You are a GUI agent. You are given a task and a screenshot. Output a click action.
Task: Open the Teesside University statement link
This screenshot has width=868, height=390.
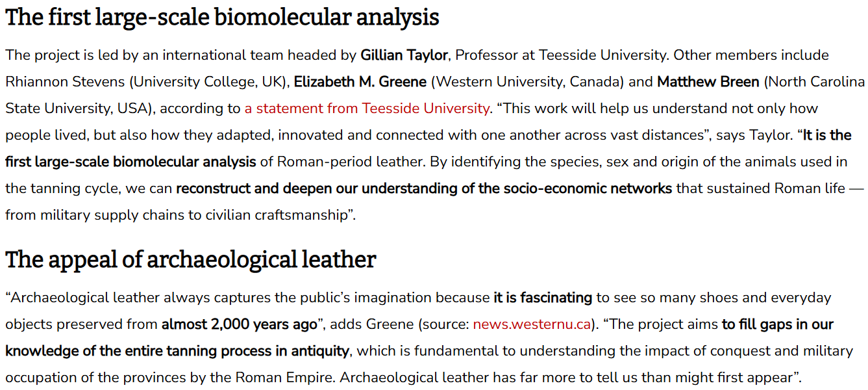pyautogui.click(x=367, y=109)
